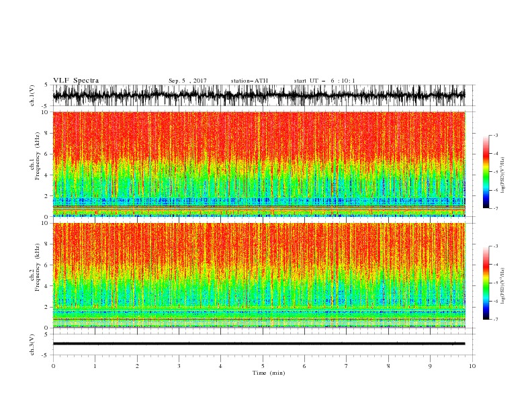The height and width of the screenshot is (411, 532).
Task: Click the ch.2 spectrogram color scale bar
Action: (x=486, y=283)
